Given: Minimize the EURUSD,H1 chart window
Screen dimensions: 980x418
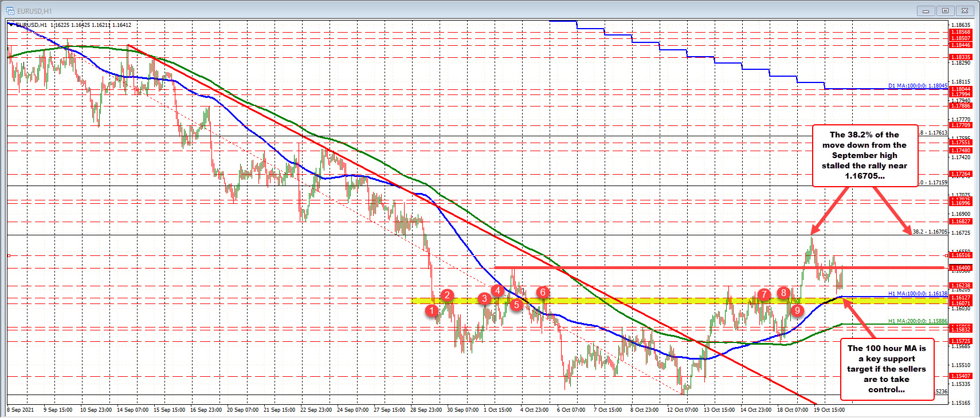Looking at the screenshot, I should [926, 10].
